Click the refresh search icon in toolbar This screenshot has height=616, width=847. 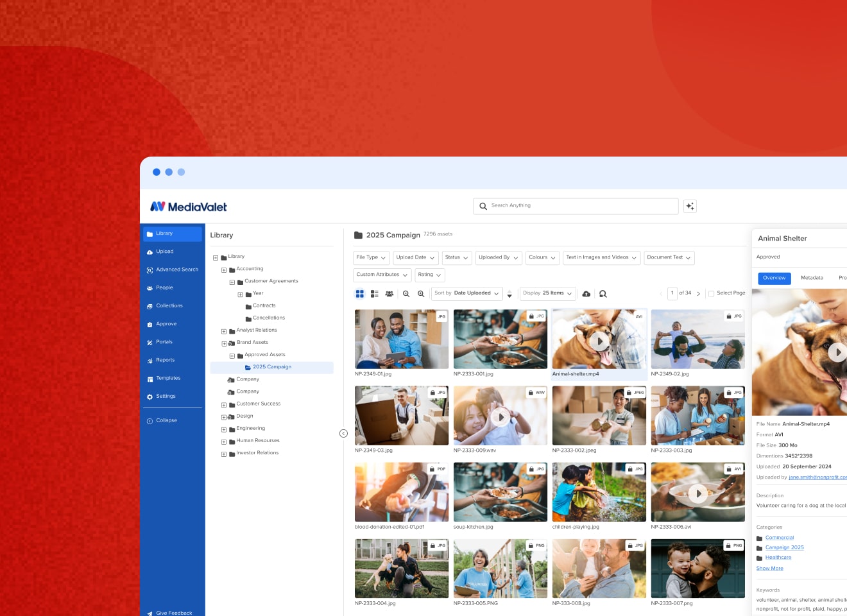click(603, 294)
